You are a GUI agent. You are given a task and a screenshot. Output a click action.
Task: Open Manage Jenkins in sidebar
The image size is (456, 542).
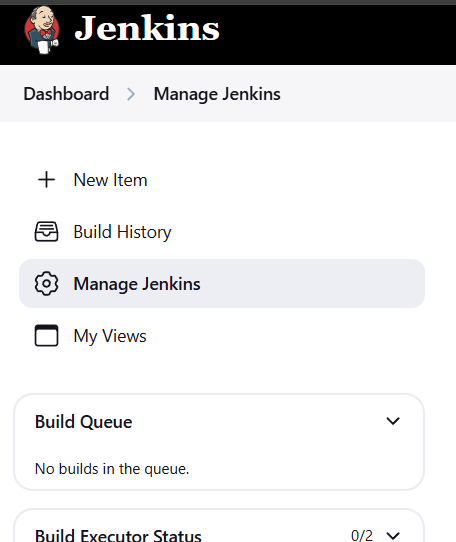(222, 283)
